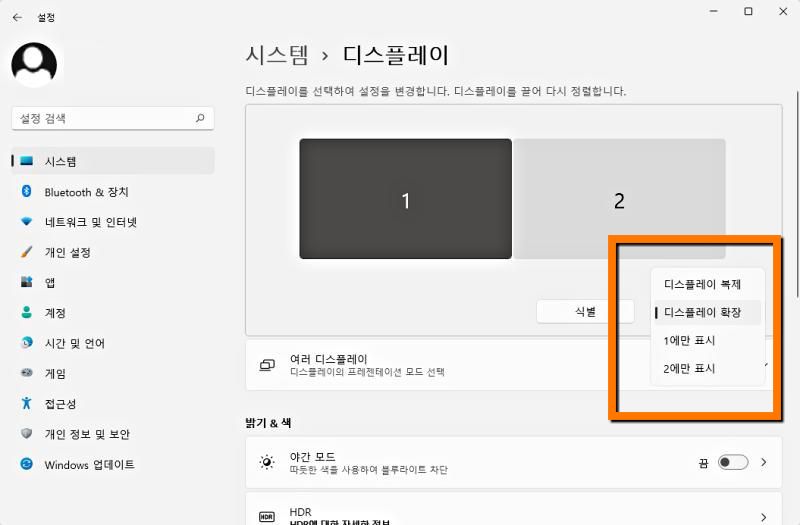
Task: Click the 야간 모드 sun icon
Action: (267, 462)
